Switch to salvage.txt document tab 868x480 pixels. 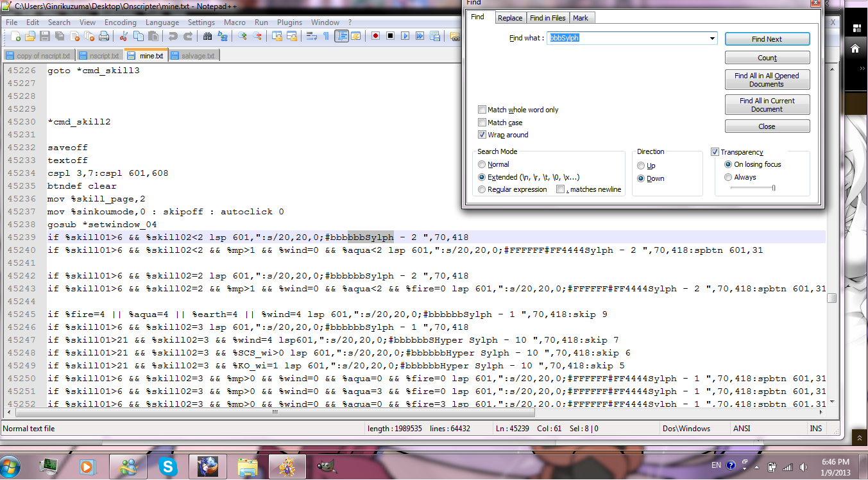pyautogui.click(x=194, y=56)
